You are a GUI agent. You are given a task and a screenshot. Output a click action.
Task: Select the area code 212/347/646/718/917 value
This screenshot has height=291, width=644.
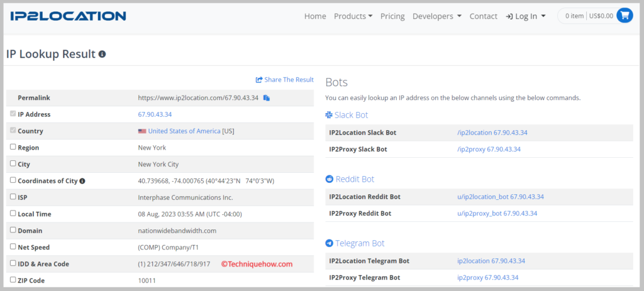point(174,264)
